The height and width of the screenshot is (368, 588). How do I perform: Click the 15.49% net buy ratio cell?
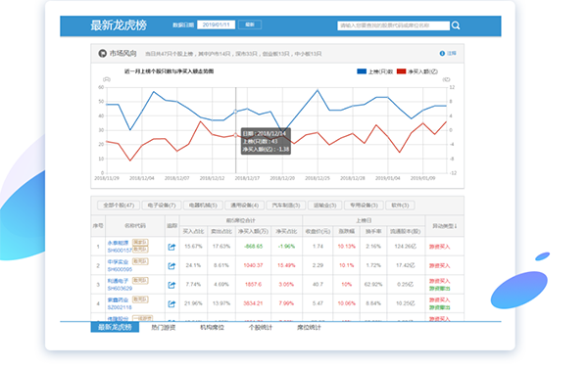[x=286, y=265]
